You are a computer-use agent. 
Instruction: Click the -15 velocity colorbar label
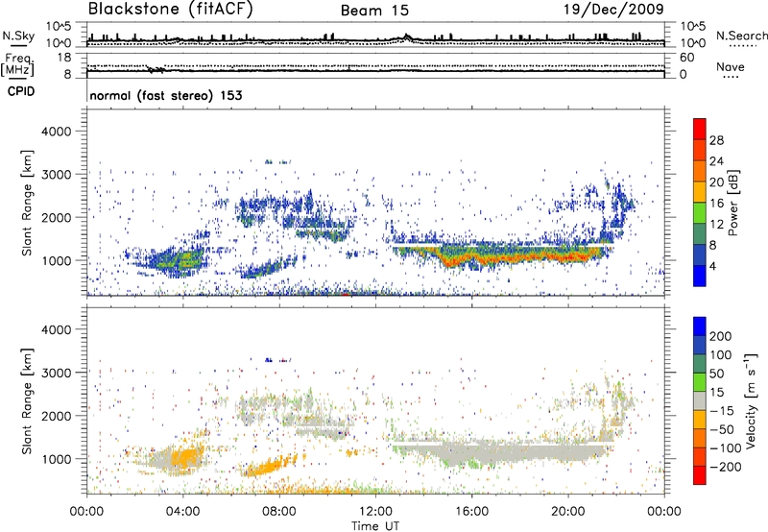[722, 411]
